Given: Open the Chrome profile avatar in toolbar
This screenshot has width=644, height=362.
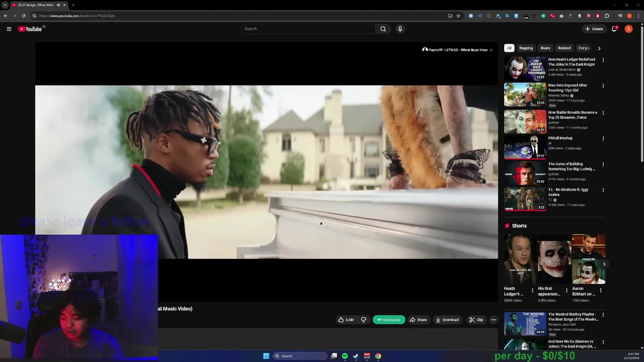Looking at the screenshot, I should 629,16.
